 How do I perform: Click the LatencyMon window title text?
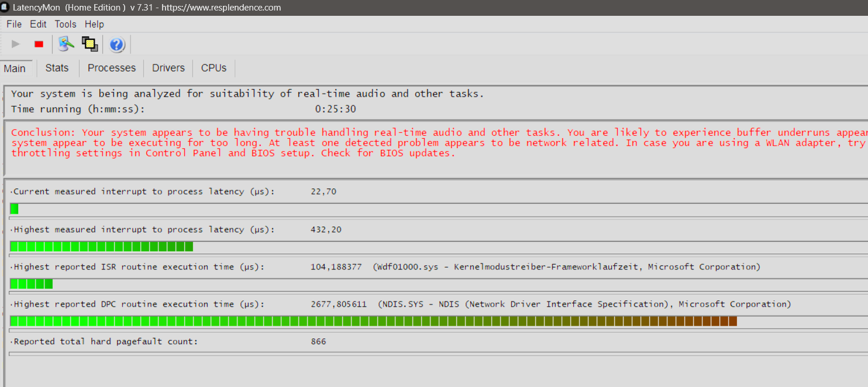tap(147, 8)
